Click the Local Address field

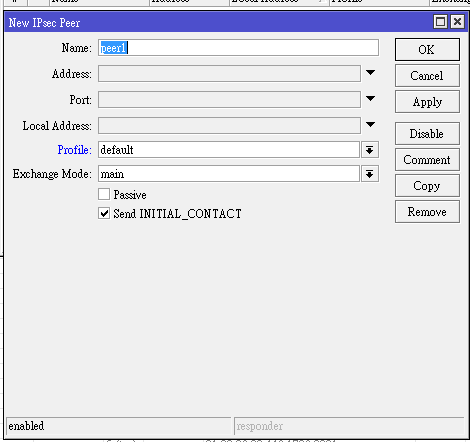229,126
